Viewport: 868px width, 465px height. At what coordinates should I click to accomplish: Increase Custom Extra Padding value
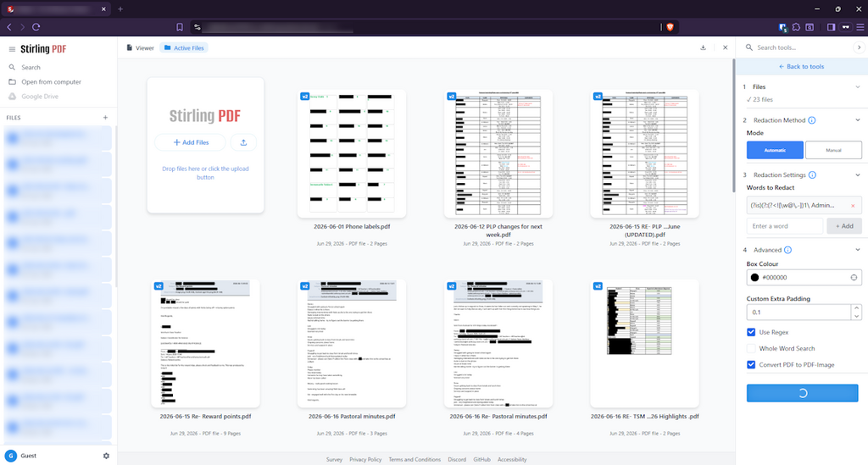[x=856, y=308]
